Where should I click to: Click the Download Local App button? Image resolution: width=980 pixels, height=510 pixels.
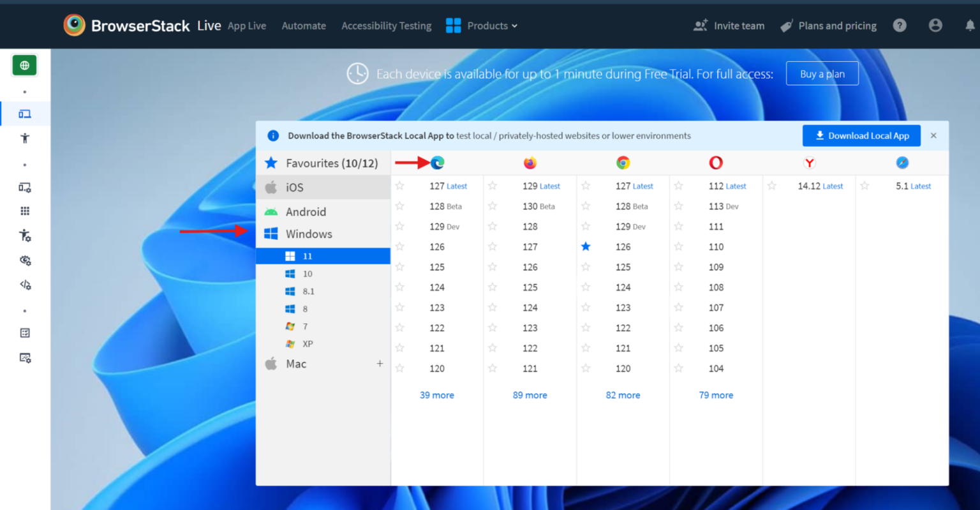click(861, 135)
